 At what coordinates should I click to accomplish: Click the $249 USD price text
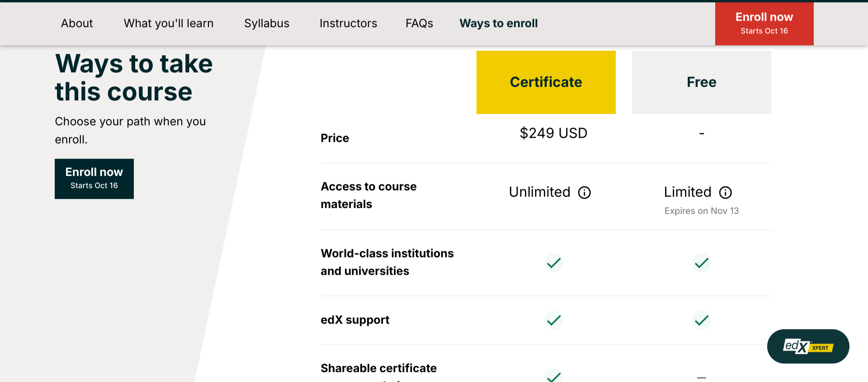click(553, 133)
